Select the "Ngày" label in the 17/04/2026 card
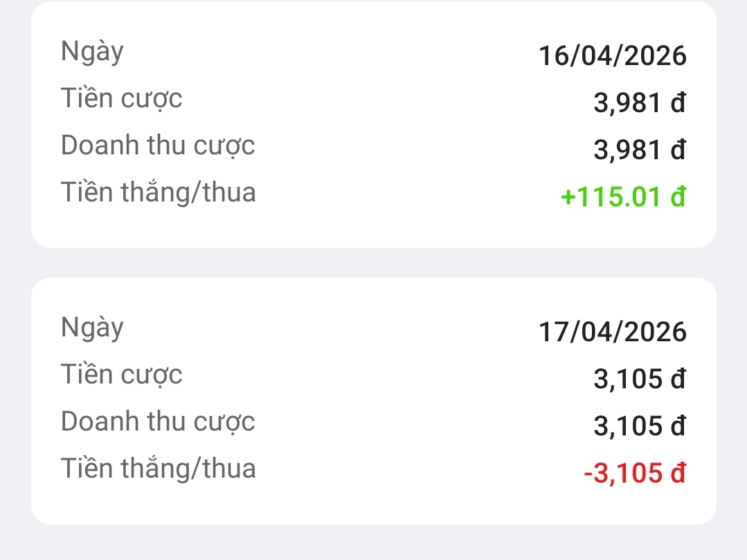 click(x=92, y=329)
